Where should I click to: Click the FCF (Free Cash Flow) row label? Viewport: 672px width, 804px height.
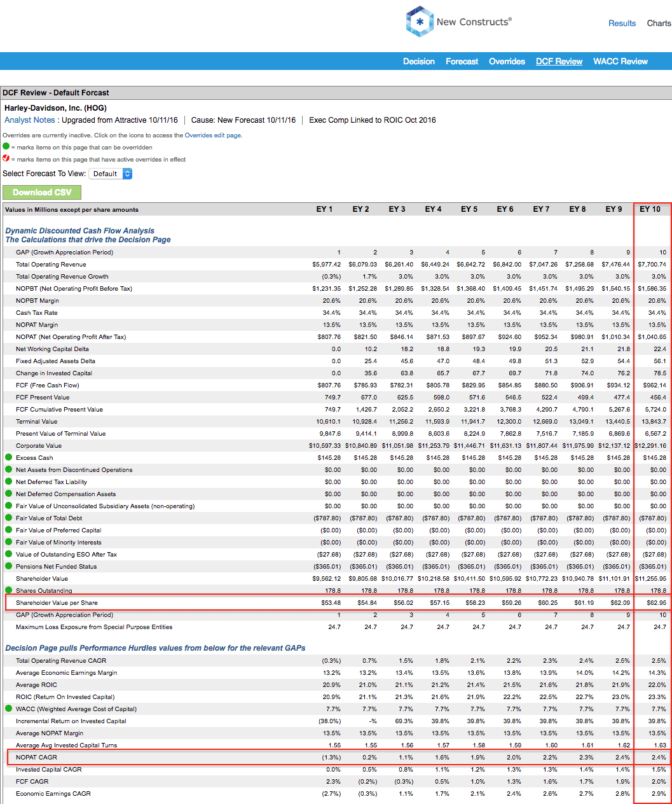[48, 385]
